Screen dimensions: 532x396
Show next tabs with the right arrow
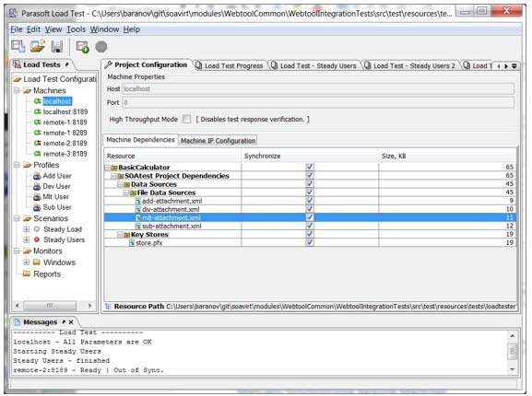click(506, 66)
